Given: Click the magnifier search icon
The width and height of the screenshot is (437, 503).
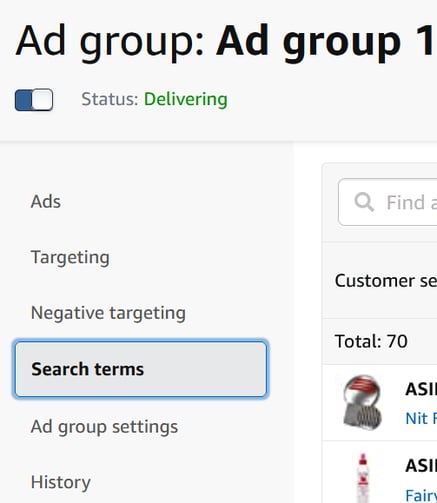Looking at the screenshot, I should pyautogui.click(x=364, y=202).
